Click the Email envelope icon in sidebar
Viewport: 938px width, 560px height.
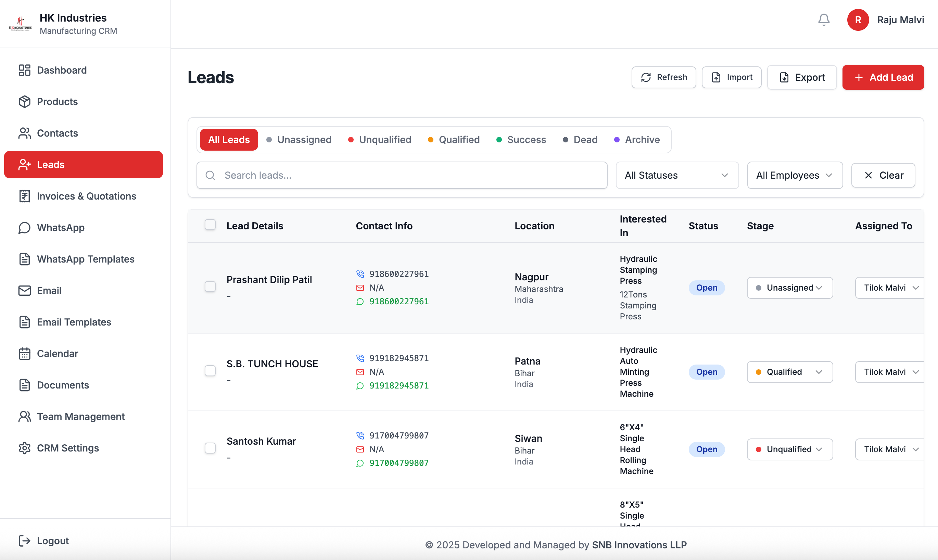pyautogui.click(x=25, y=291)
